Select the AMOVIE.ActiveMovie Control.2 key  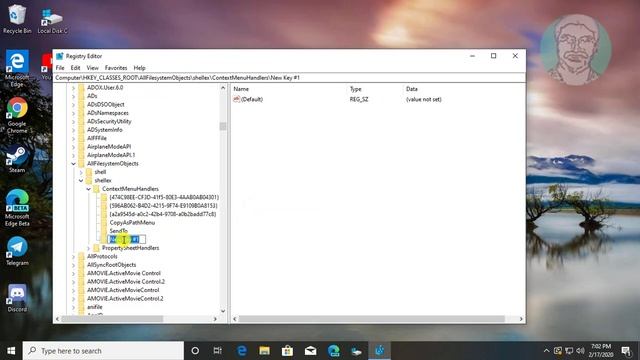tap(126, 282)
